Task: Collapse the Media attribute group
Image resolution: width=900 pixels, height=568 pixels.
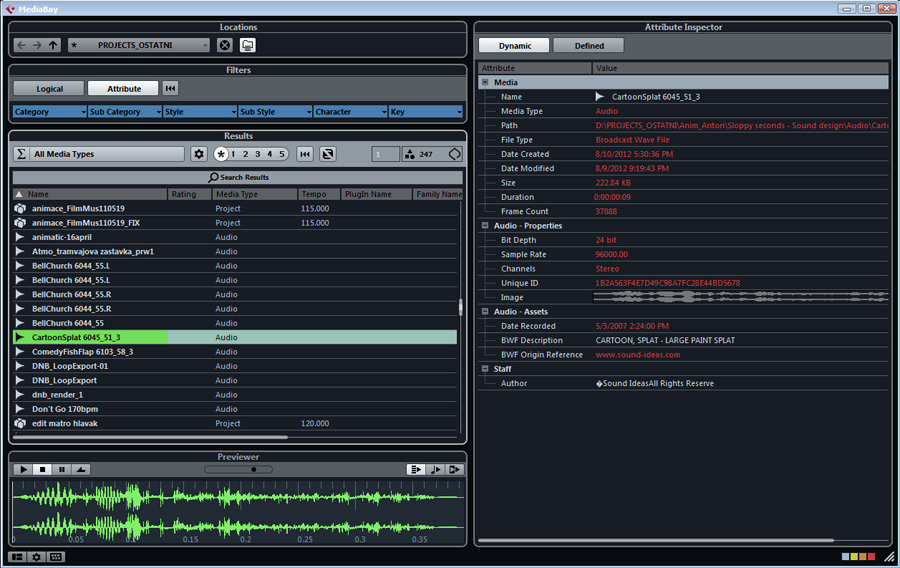Action: coord(485,82)
